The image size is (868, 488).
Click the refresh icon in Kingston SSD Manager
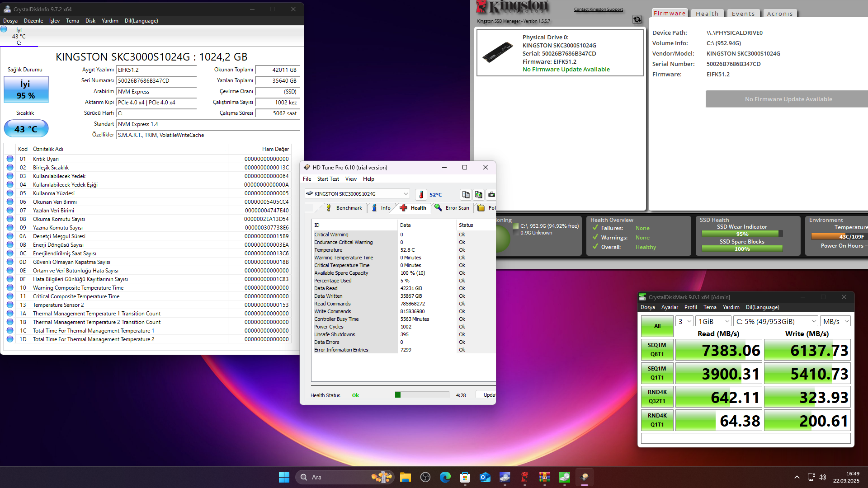point(637,19)
